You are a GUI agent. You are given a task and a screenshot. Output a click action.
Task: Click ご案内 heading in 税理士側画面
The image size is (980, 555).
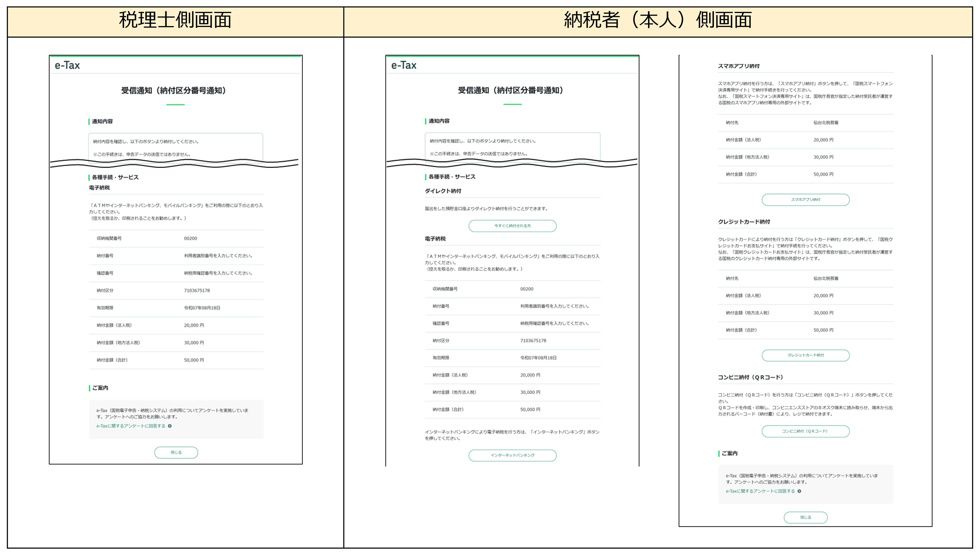(x=100, y=388)
